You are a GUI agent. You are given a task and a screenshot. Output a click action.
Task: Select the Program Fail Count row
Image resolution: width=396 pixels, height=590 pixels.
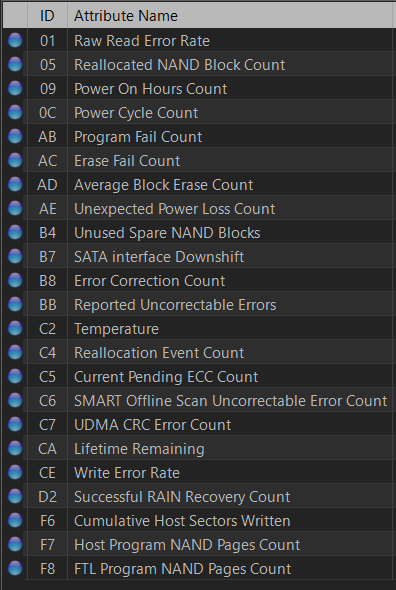198,137
